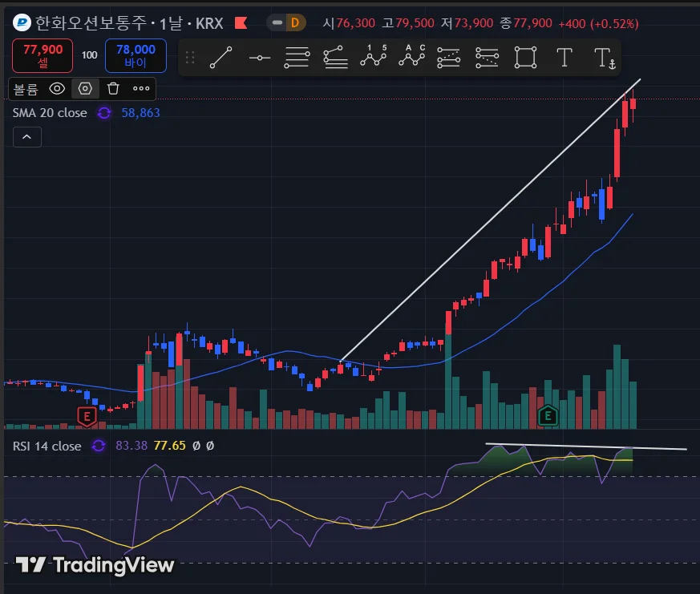Collapse the indicator legend chevron
This screenshot has height=594, width=700.
tap(26, 137)
